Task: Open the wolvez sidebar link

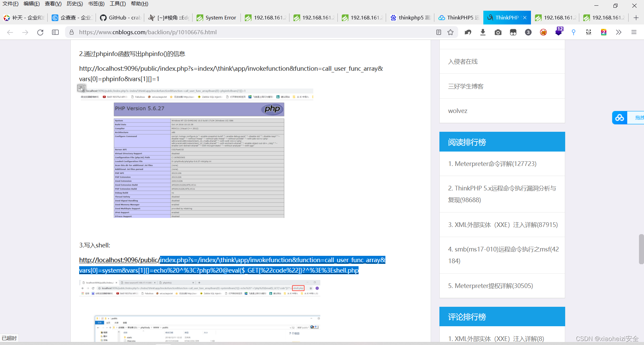Action: click(458, 111)
